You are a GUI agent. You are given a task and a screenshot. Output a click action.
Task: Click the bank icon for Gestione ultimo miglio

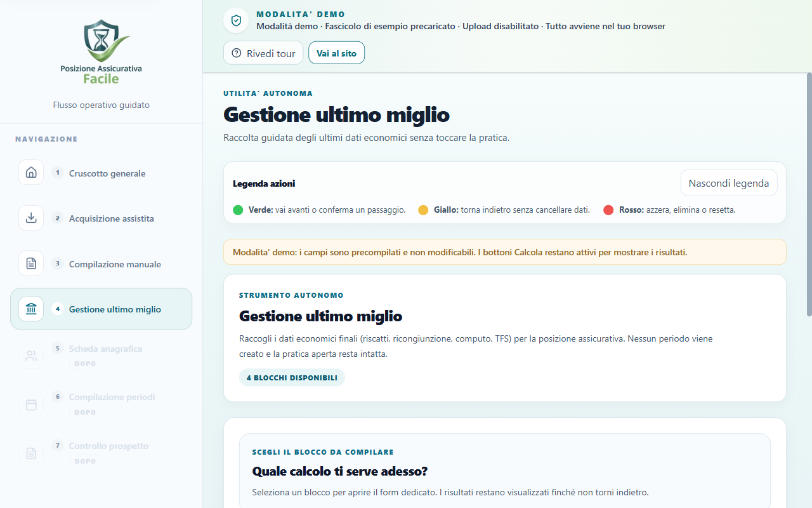coord(31,309)
